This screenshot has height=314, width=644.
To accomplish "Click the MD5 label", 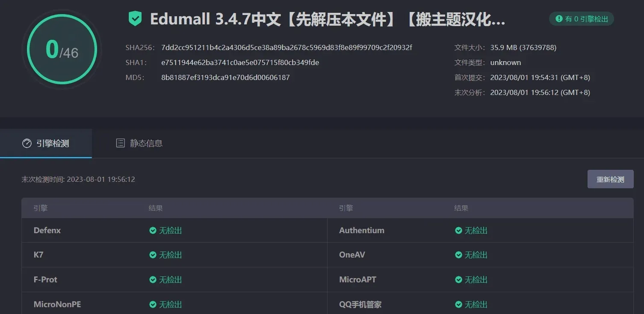I will click(x=135, y=77).
